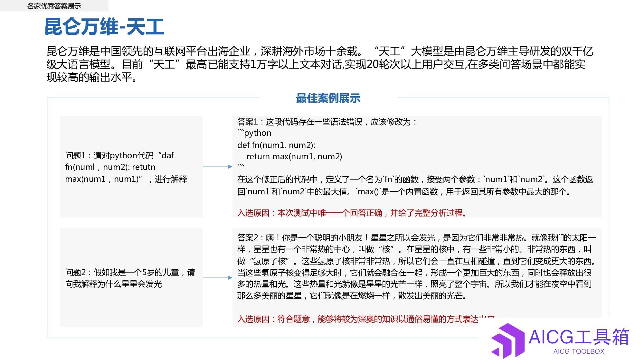
Task: Click the ```python code fence line
Action: point(254,133)
